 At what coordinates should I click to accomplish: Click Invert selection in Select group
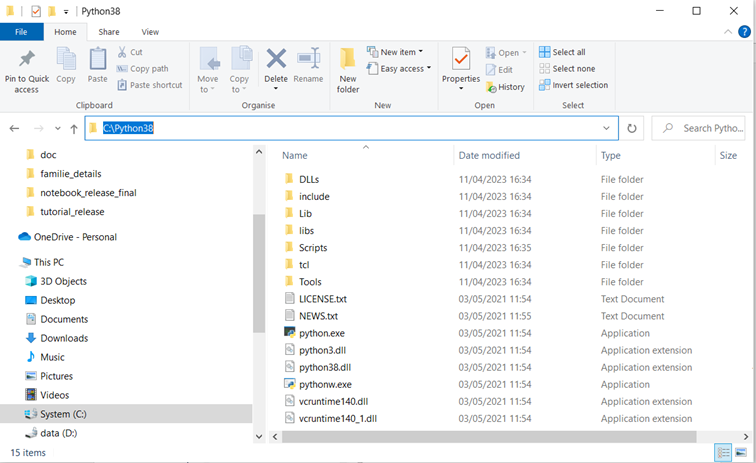click(573, 86)
